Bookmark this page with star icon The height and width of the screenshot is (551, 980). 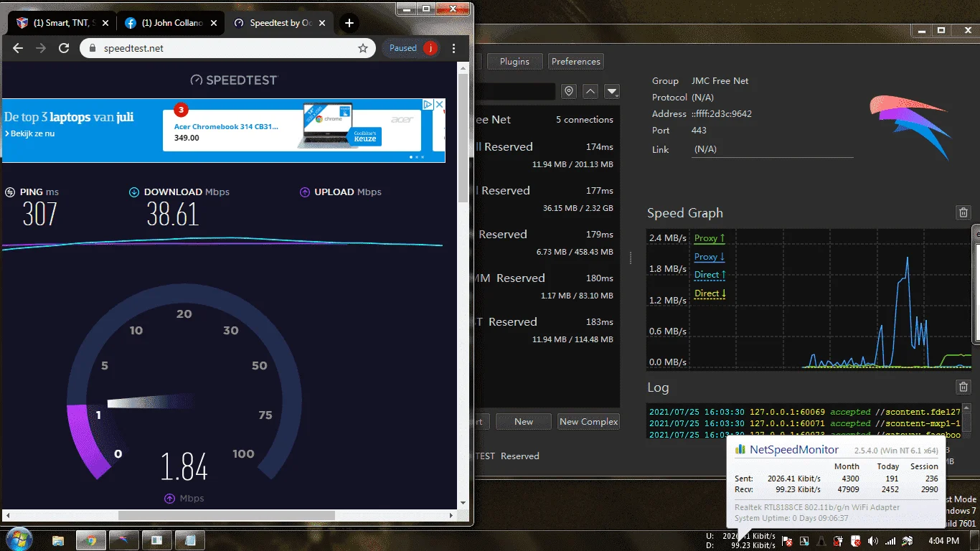[363, 48]
